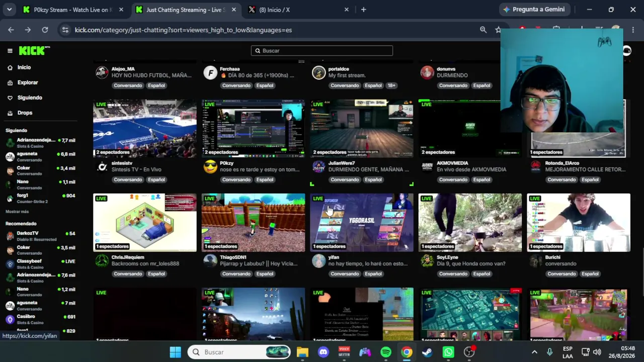Click AKMOVMEDIA channel avatar
The height and width of the screenshot is (362, 644).
tap(427, 166)
